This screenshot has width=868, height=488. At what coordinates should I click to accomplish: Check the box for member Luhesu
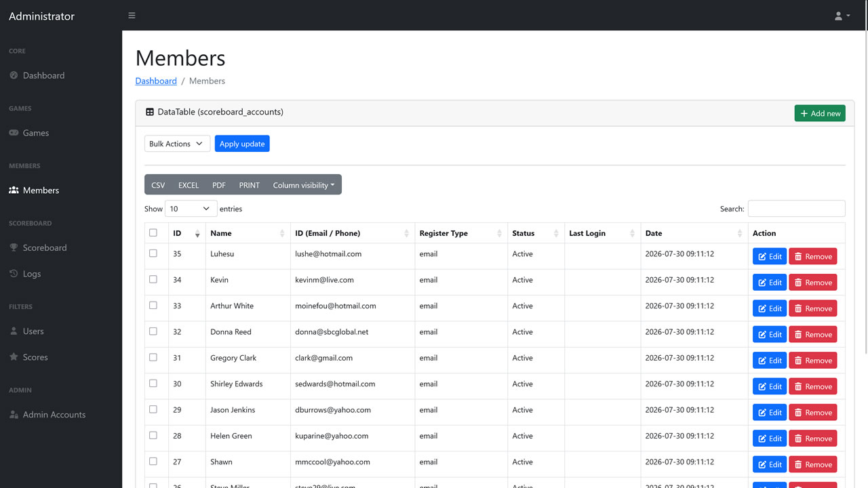click(x=153, y=253)
